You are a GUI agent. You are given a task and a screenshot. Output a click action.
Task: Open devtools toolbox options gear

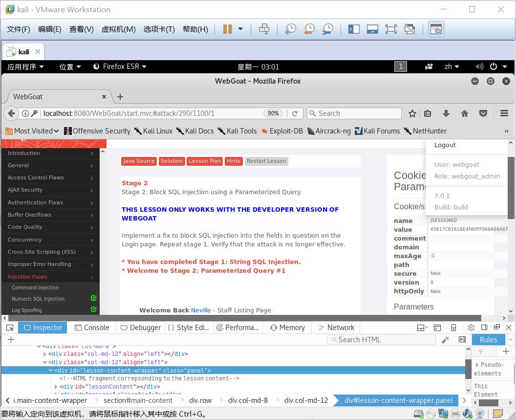click(471, 328)
